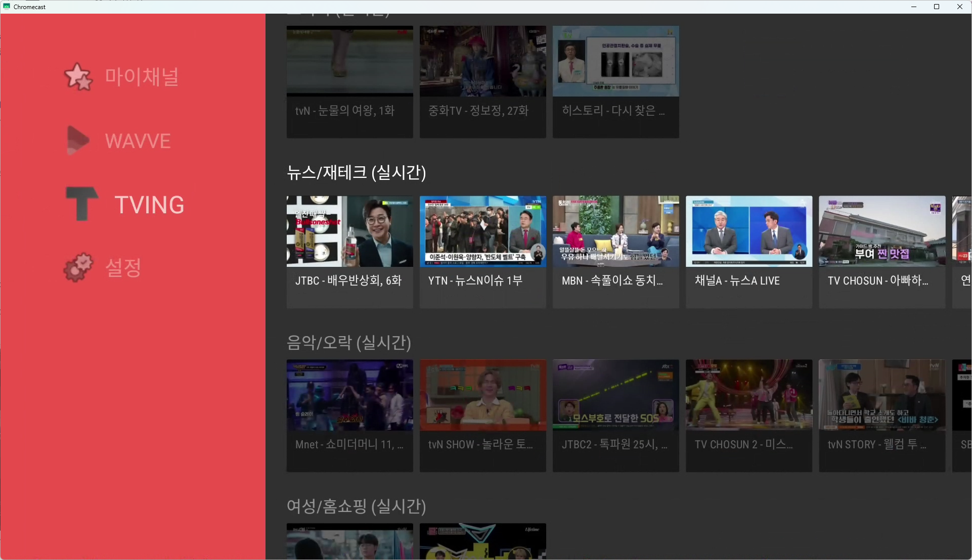Open the TVING menu label

(x=149, y=205)
